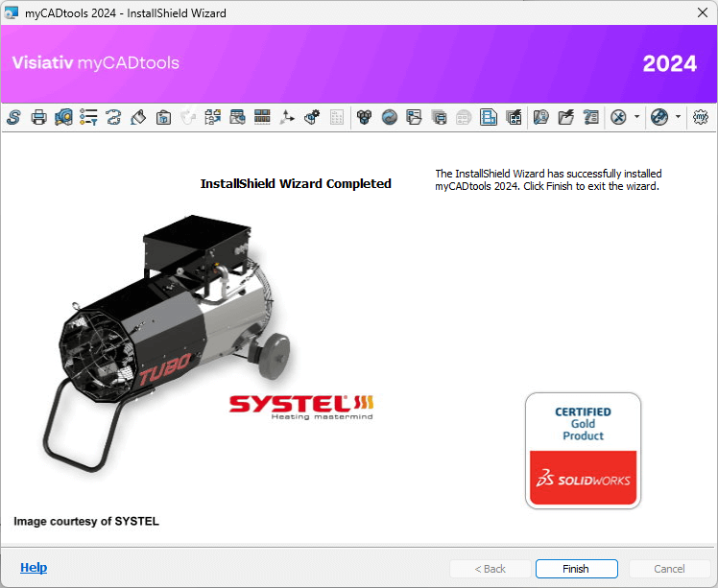Click the cube with gears icon
The image size is (718, 588).
coord(312,117)
